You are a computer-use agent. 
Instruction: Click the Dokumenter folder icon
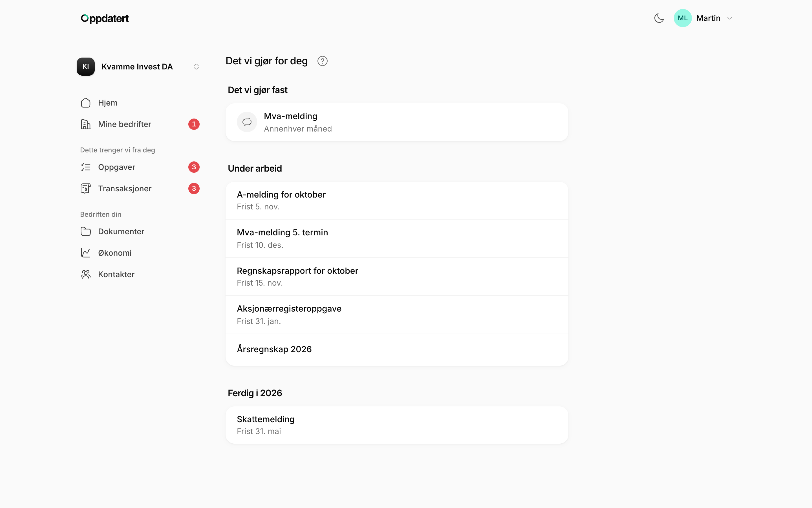[85, 231]
